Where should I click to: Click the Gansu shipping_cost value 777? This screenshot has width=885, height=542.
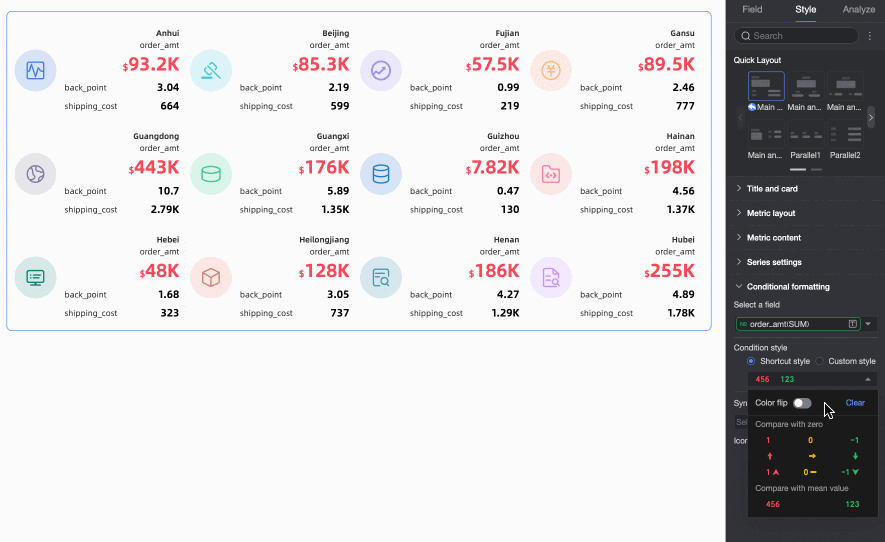click(685, 106)
